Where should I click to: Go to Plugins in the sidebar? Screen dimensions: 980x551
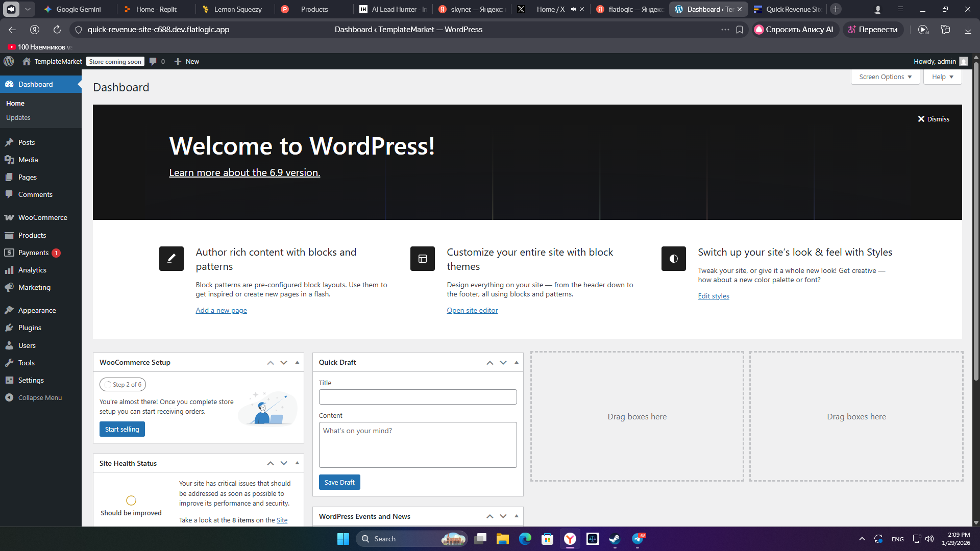(x=30, y=328)
